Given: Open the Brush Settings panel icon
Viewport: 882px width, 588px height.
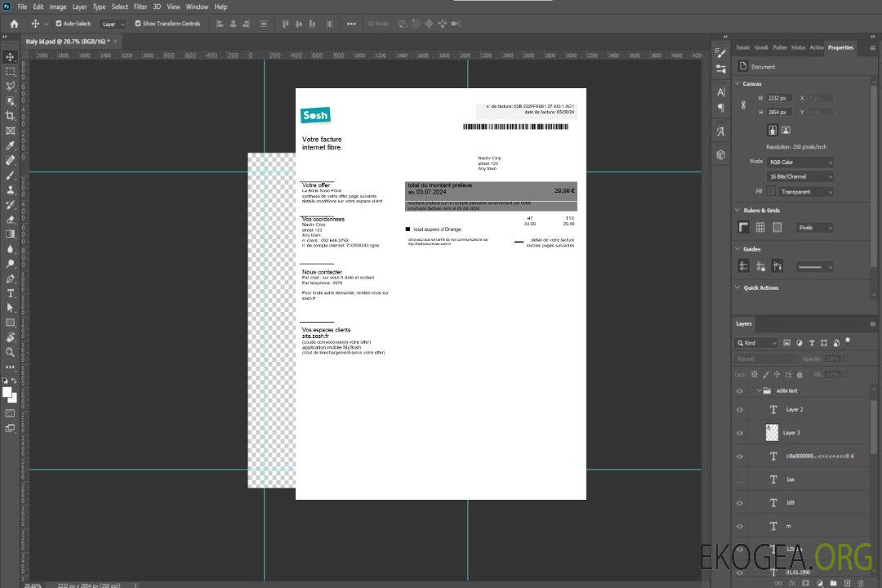Looking at the screenshot, I should (721, 53).
